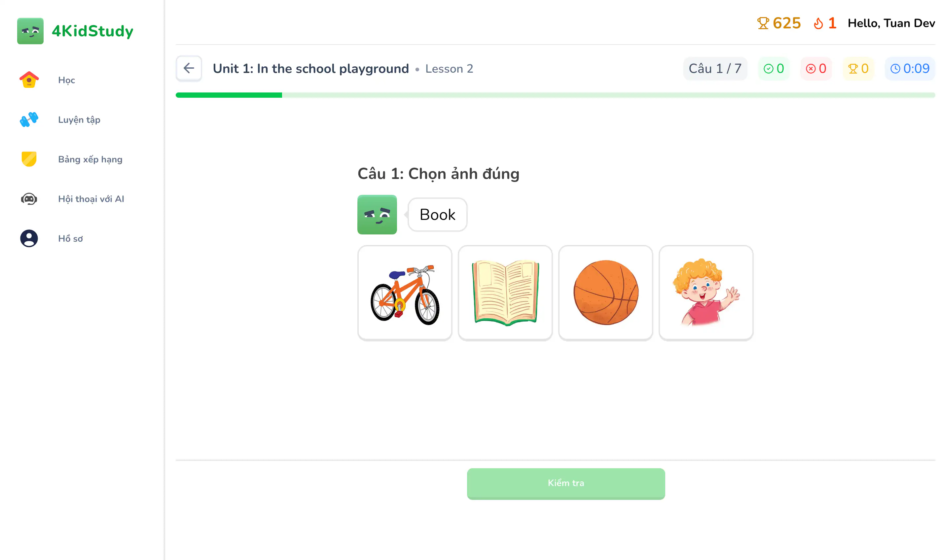The width and height of the screenshot is (942, 560).
Task: Select the basketball image option
Action: [x=605, y=293]
